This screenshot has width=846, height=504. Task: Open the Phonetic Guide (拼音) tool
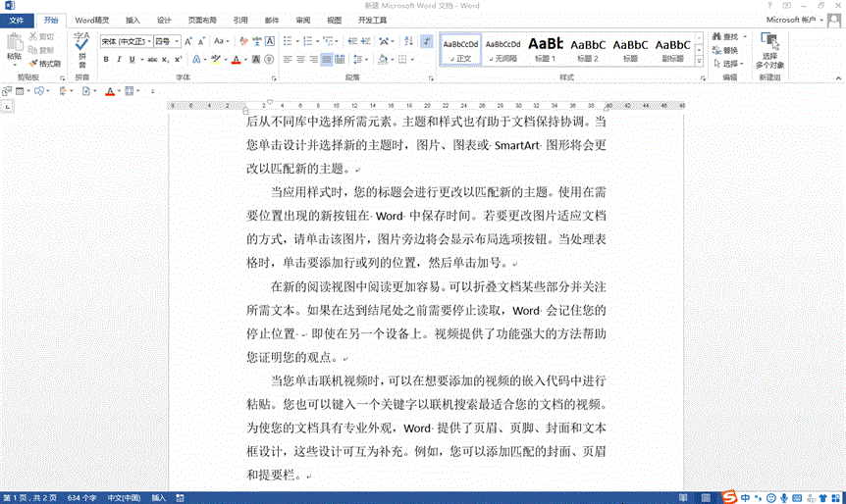[81, 47]
